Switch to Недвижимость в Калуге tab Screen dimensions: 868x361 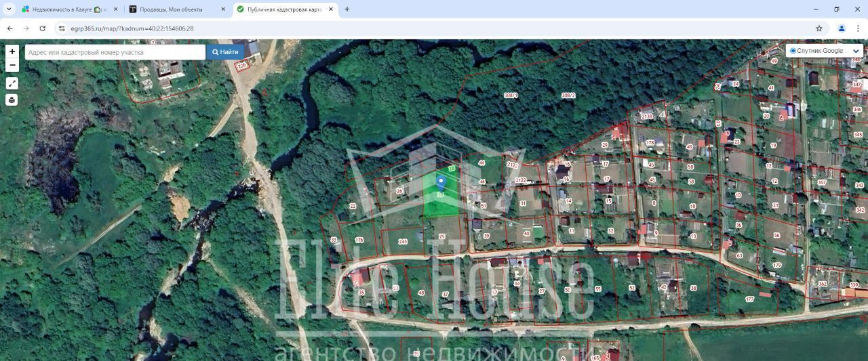64,9
